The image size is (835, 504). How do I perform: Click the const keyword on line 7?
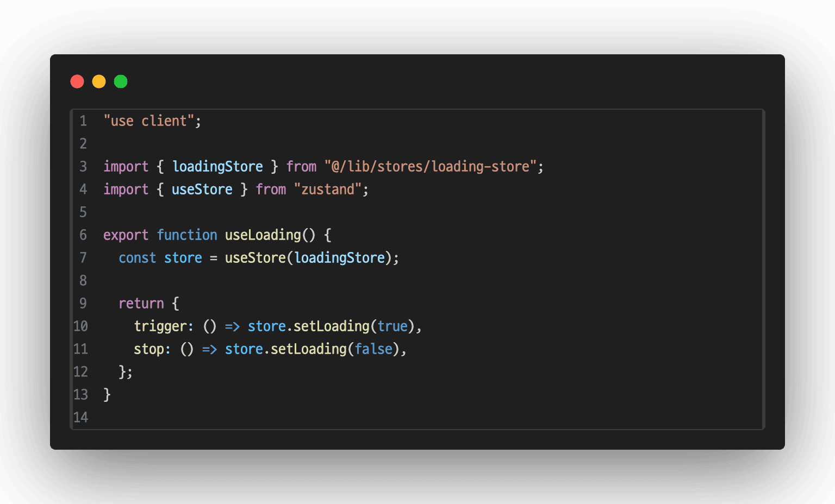click(x=137, y=258)
